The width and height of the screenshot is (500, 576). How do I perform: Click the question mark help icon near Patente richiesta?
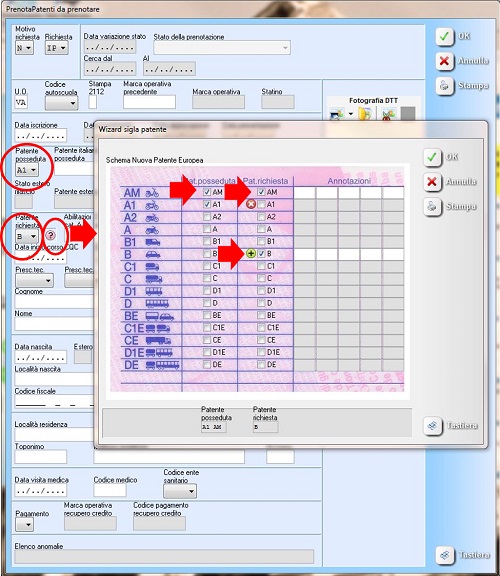pos(51,235)
